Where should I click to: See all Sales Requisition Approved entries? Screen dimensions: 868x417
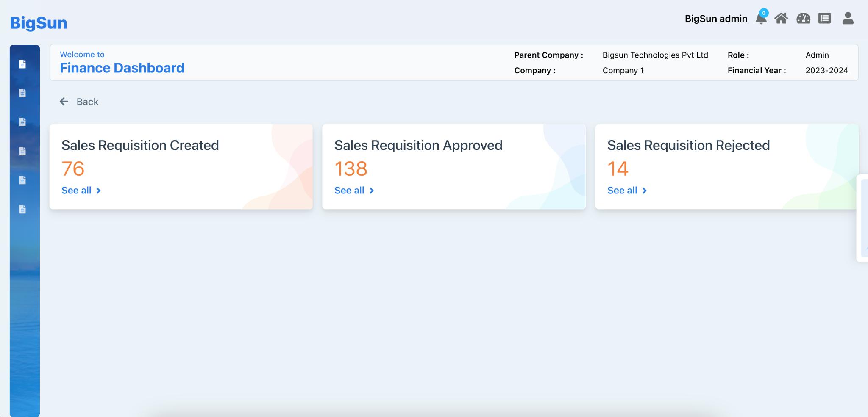(x=354, y=191)
